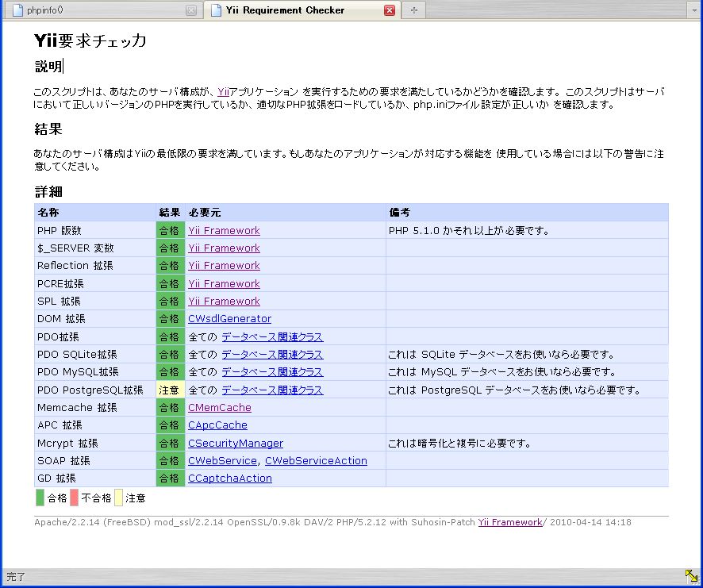Click the CCaptchaAction link

click(x=229, y=478)
